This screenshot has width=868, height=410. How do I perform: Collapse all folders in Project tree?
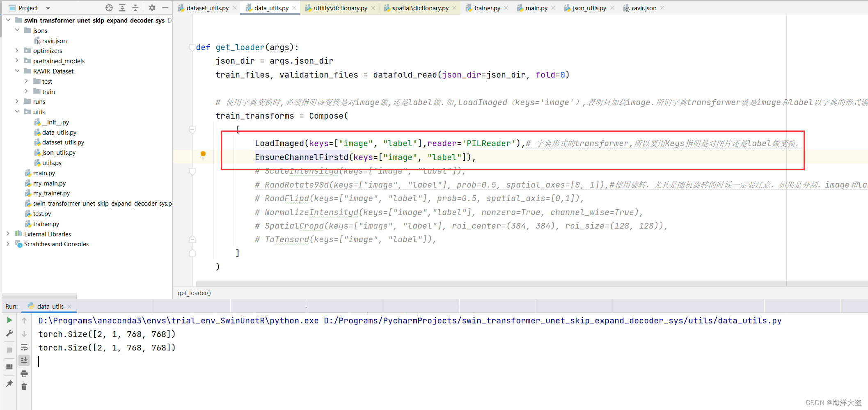[136, 8]
